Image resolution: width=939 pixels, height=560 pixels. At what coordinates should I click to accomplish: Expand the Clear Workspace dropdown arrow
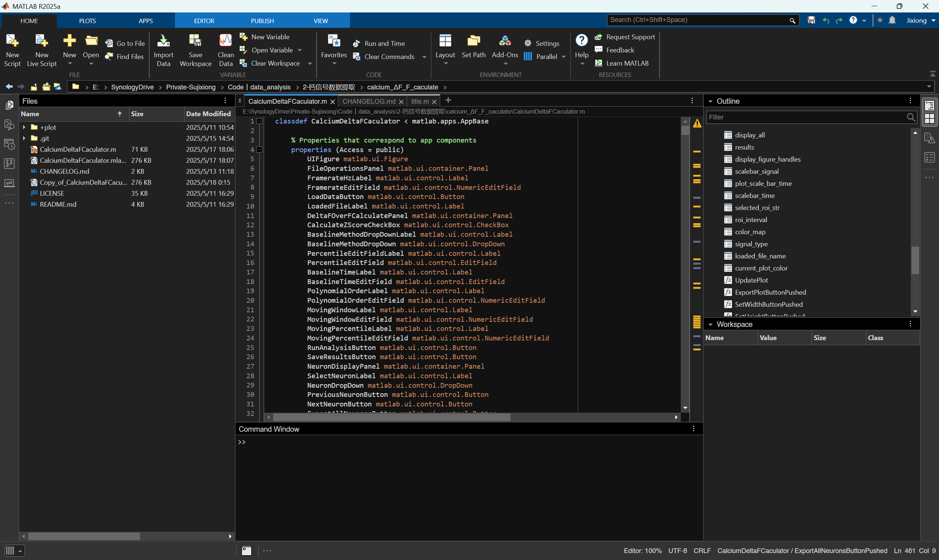[310, 63]
